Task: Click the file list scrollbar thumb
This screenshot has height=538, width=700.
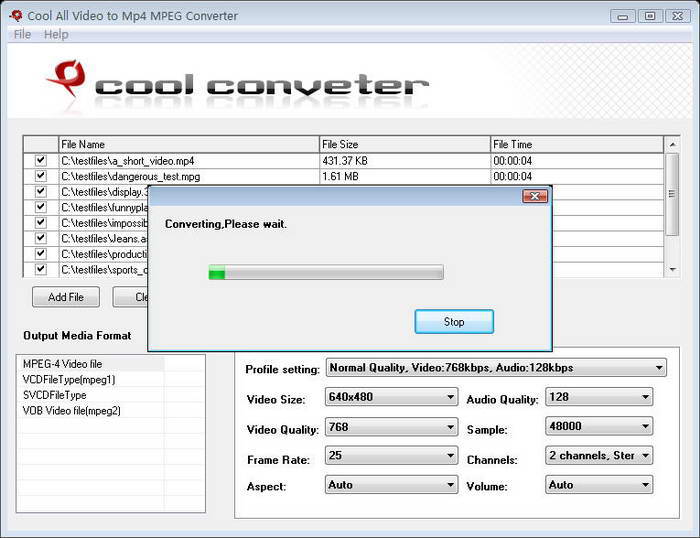Action: (672, 194)
